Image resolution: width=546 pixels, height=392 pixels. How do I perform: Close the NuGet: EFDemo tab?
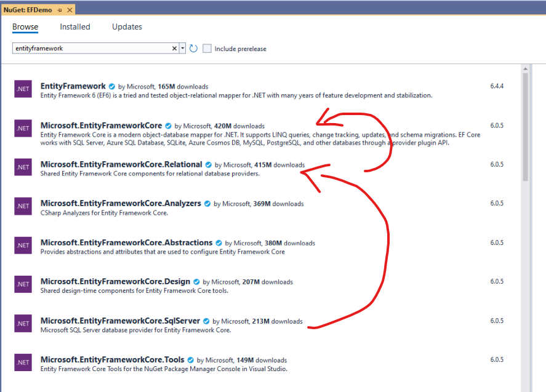pos(70,10)
